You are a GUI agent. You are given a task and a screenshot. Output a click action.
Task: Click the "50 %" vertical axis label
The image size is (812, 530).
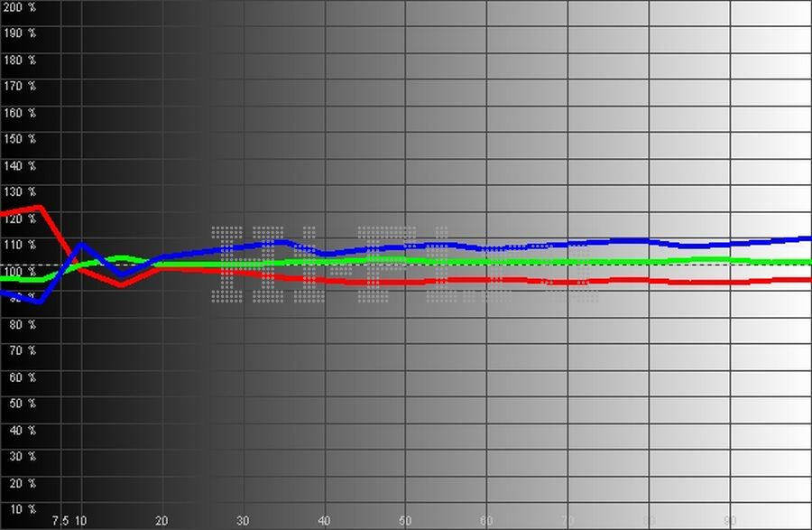20,403
